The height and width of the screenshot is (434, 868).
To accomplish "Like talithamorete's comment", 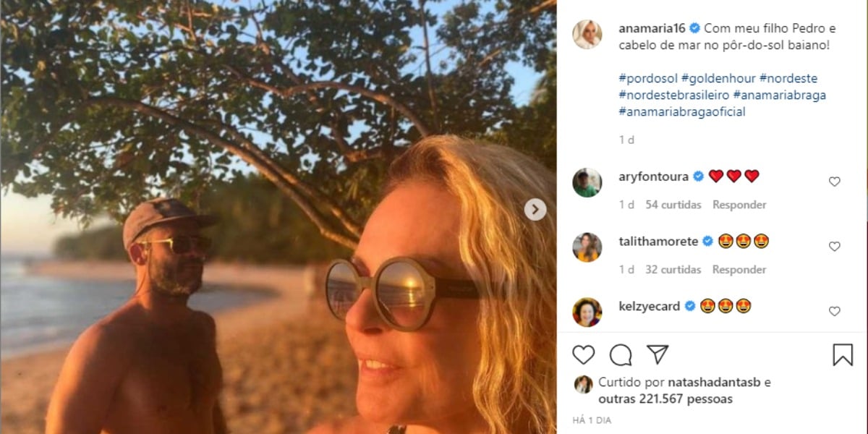I will (834, 247).
